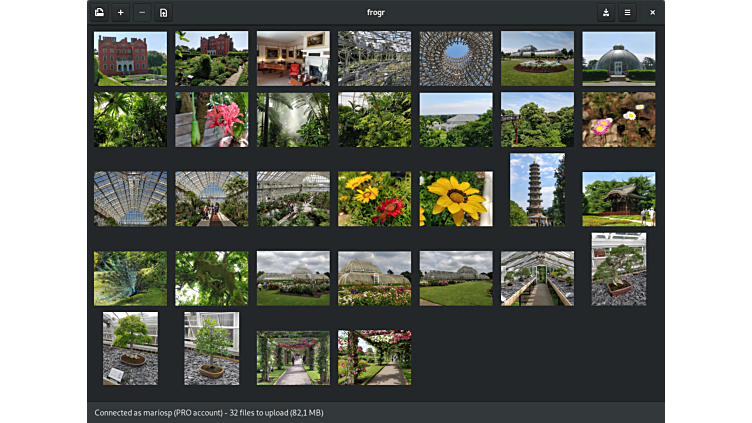The height and width of the screenshot is (423, 752).
Task: Pick the pink lily flower photo
Action: 212,120
